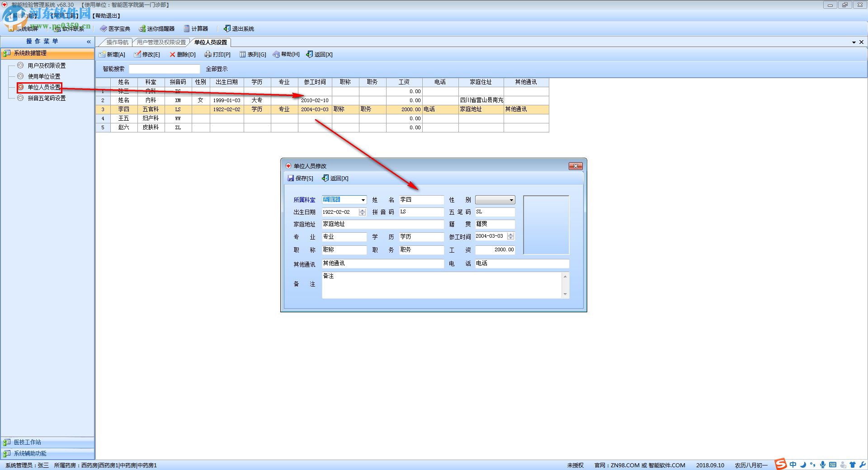Close the current tab with the X
This screenshot has height=470, width=868.
pos(861,42)
